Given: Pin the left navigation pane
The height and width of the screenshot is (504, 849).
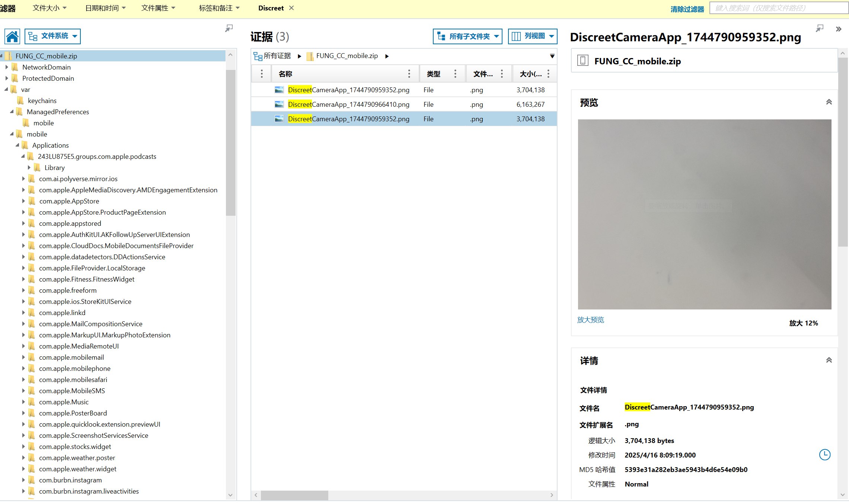Looking at the screenshot, I should (229, 28).
